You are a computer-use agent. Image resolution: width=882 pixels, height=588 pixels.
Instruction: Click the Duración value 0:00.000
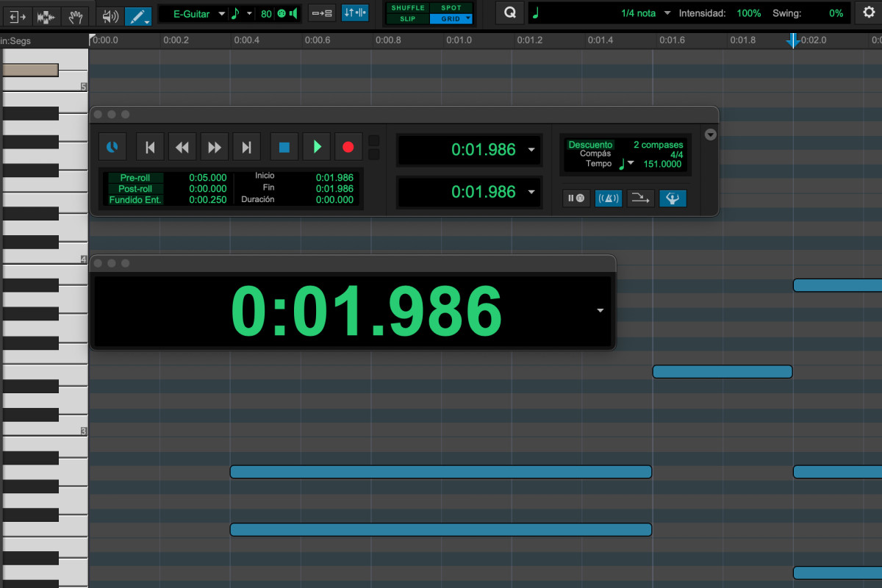click(x=334, y=200)
